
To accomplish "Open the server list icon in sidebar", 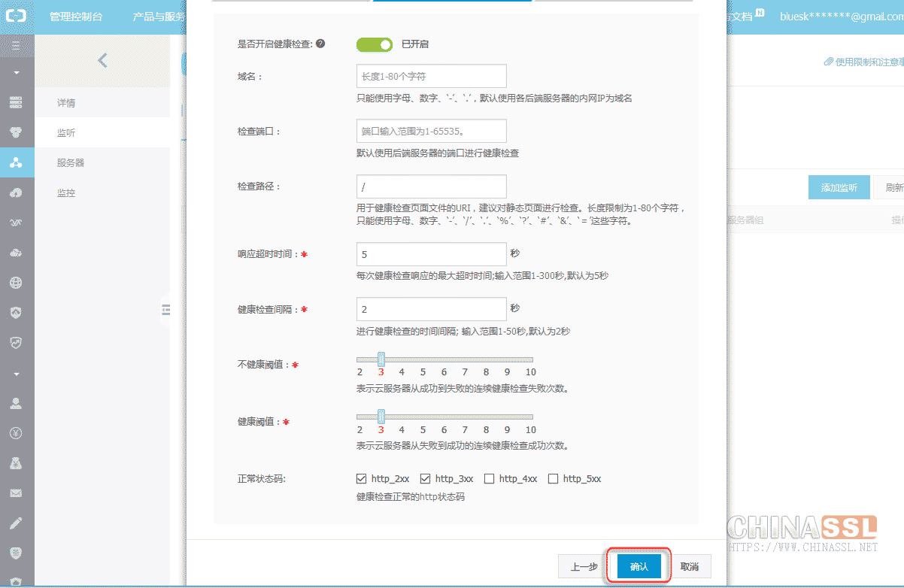I will [17, 102].
